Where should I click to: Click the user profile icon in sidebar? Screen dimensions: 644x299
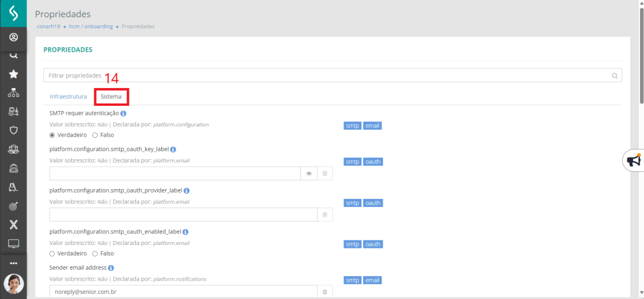point(14,38)
